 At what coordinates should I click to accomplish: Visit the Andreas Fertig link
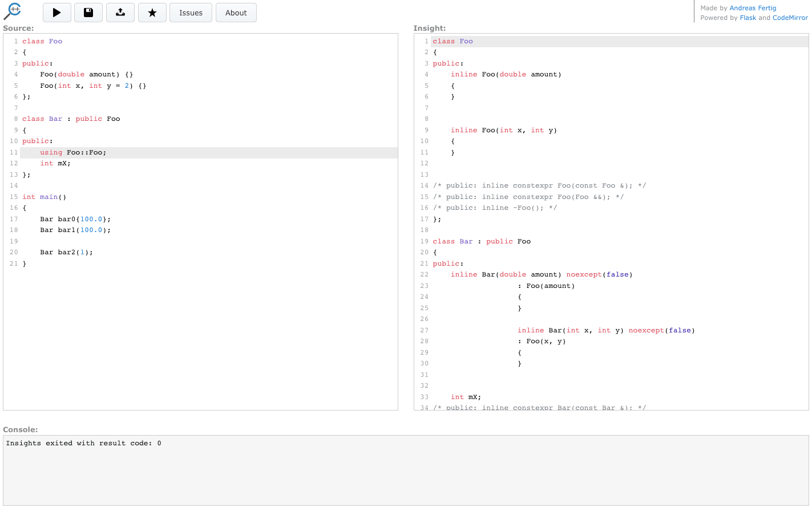pos(753,8)
